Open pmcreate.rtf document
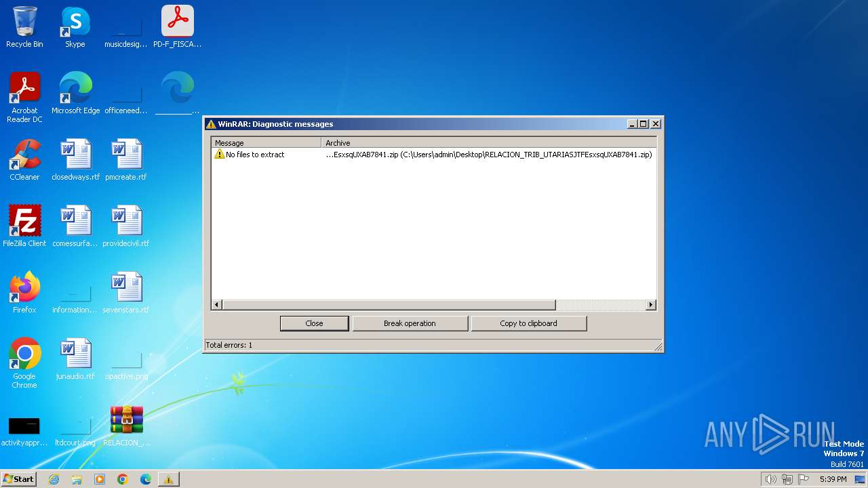 click(126, 160)
